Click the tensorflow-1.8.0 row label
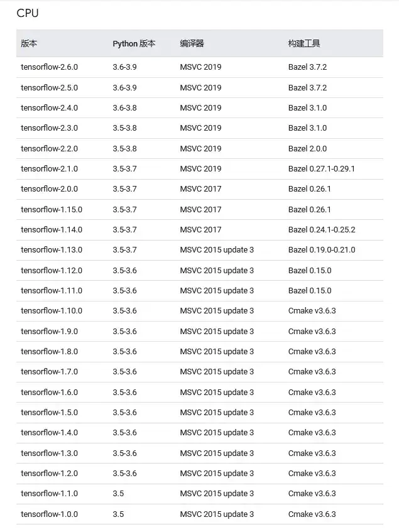 click(x=49, y=352)
